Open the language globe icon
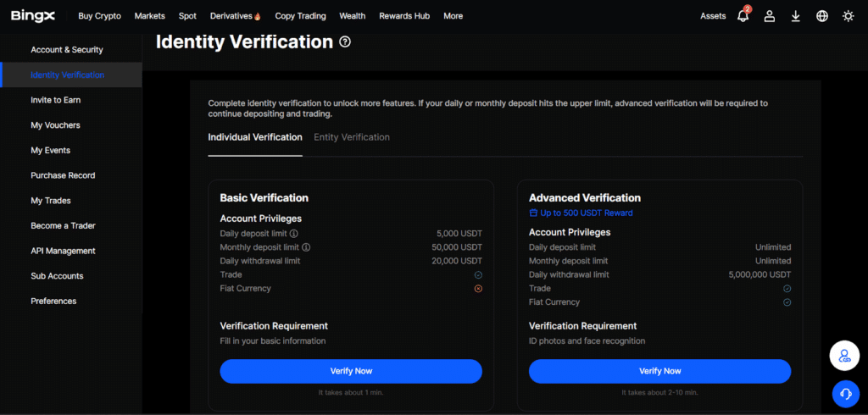868x415 pixels. (822, 16)
